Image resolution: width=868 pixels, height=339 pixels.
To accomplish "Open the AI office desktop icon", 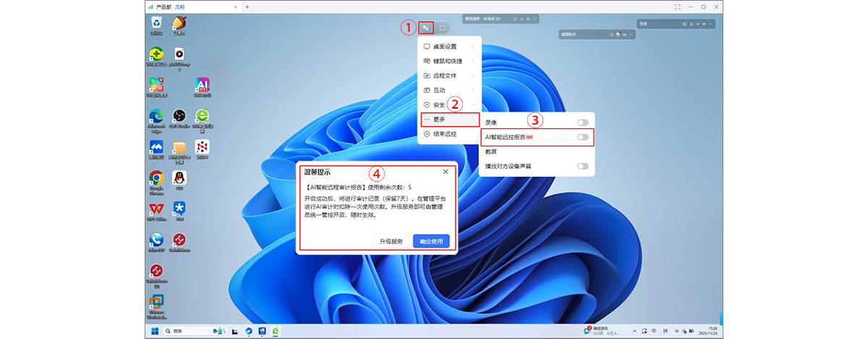I will [203, 86].
